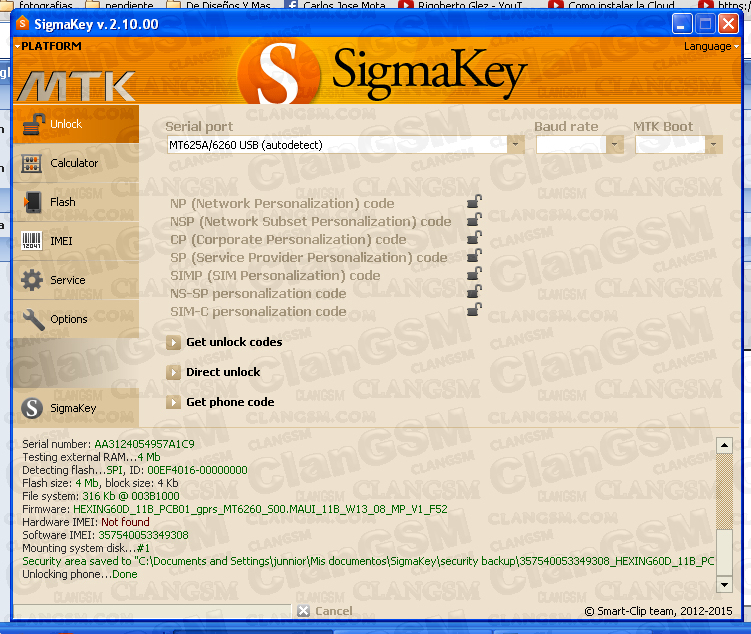Screen dimensions: 751x634
Task: Open the Unlock section in sidebar
Action: (x=76, y=124)
